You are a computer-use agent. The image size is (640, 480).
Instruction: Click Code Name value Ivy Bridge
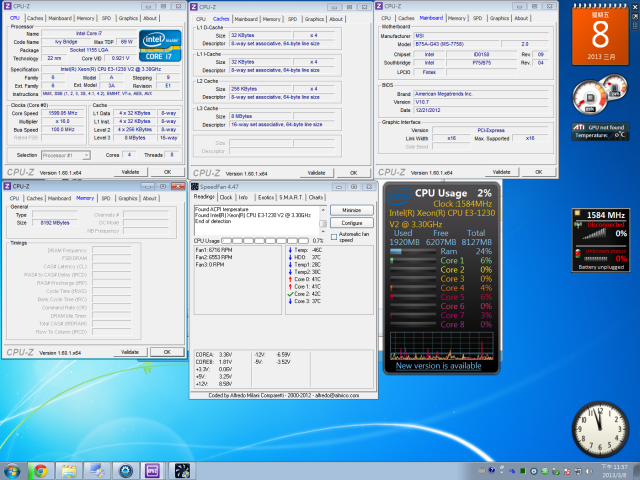click(66, 42)
